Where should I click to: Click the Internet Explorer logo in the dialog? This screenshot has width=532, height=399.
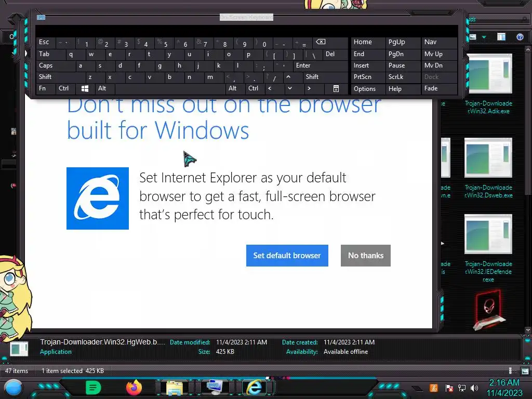pyautogui.click(x=98, y=198)
